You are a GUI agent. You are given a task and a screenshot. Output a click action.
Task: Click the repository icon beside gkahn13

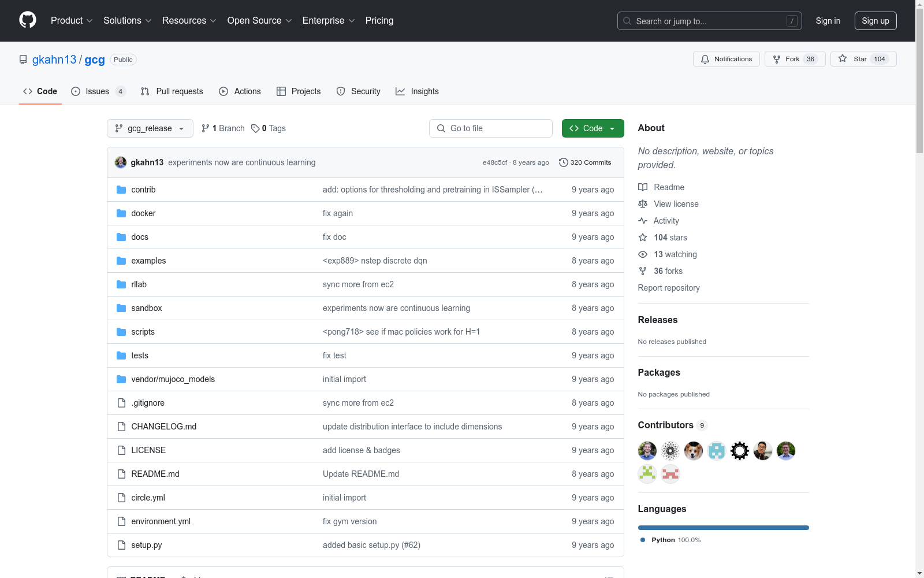[23, 60]
